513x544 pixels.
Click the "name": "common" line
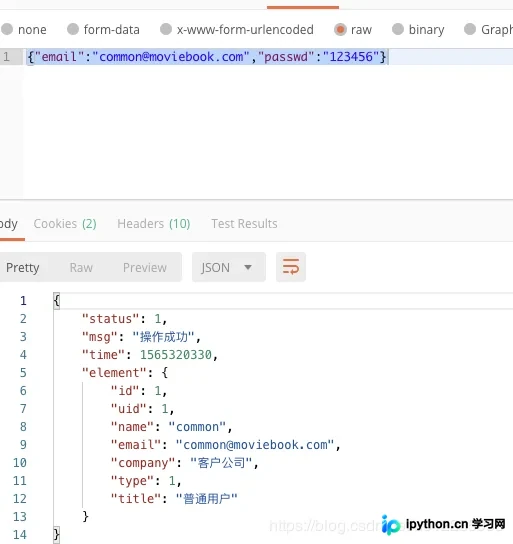(x=171, y=427)
